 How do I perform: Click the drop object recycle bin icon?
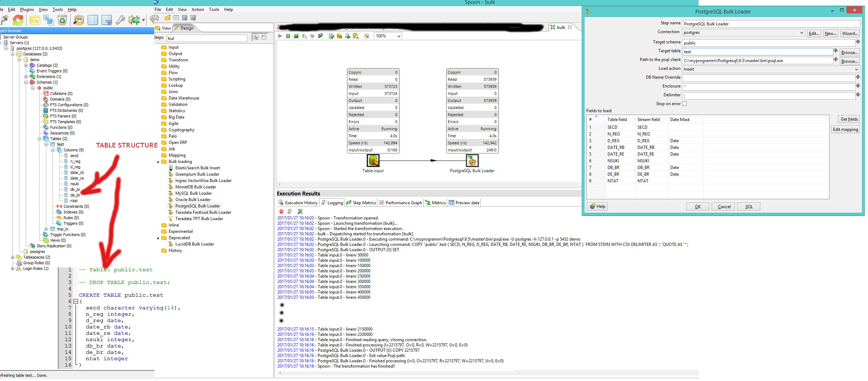(x=62, y=20)
